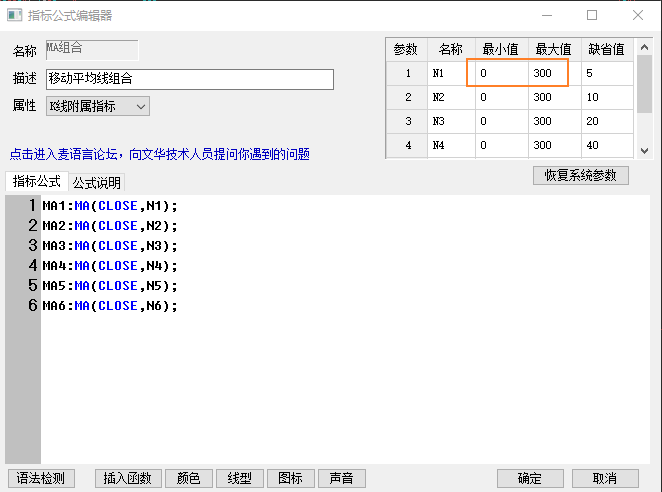Open the 麦语言论坛 forum link

159,155
